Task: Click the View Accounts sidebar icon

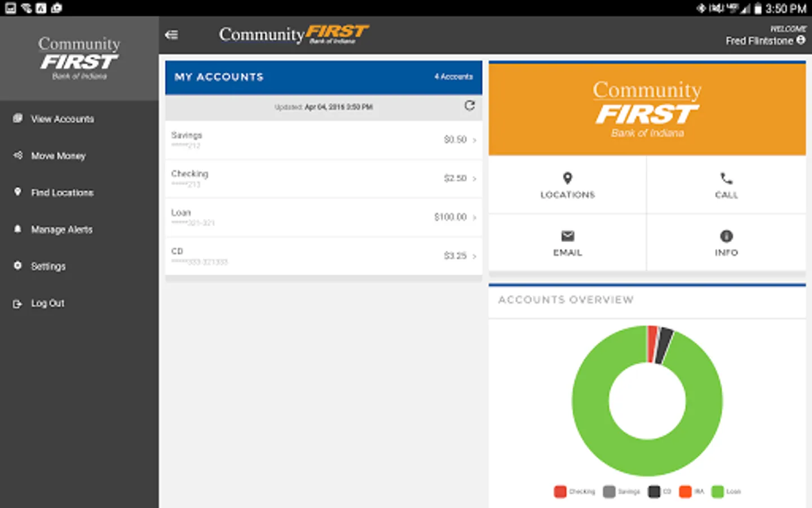Action: pos(17,119)
